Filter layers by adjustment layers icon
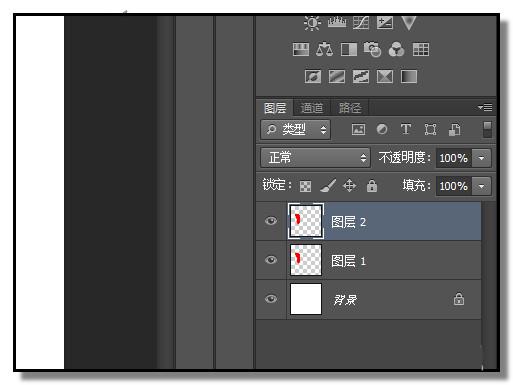The image size is (513, 385). coord(382,129)
